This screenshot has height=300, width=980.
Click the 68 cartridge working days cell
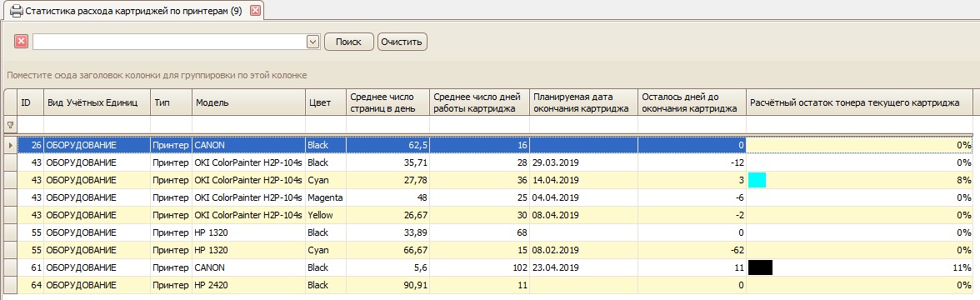(479, 232)
